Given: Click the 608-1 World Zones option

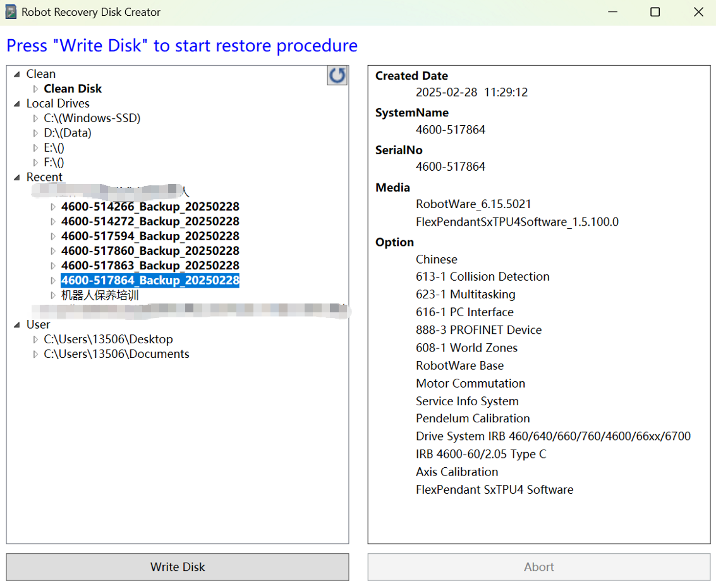Looking at the screenshot, I should point(466,348).
